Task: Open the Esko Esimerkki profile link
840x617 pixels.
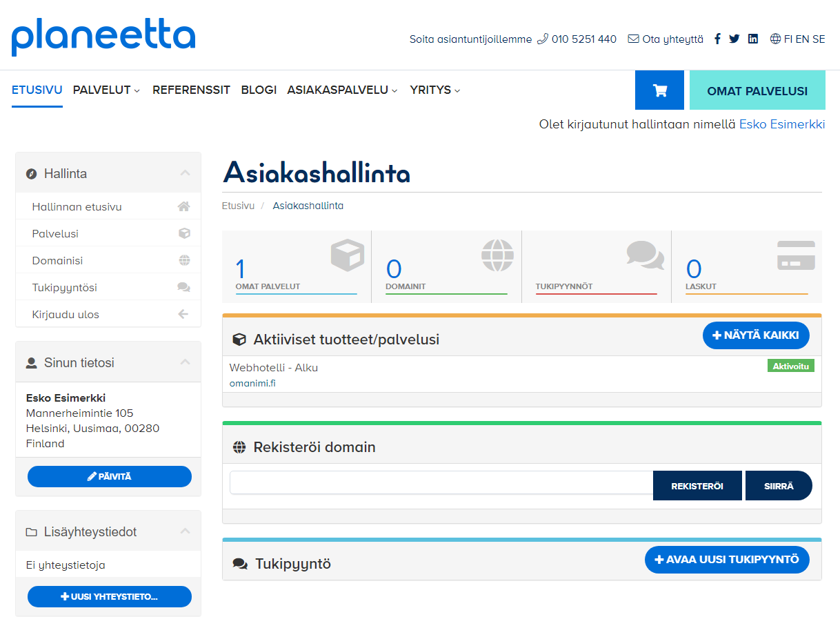Action: pos(782,124)
